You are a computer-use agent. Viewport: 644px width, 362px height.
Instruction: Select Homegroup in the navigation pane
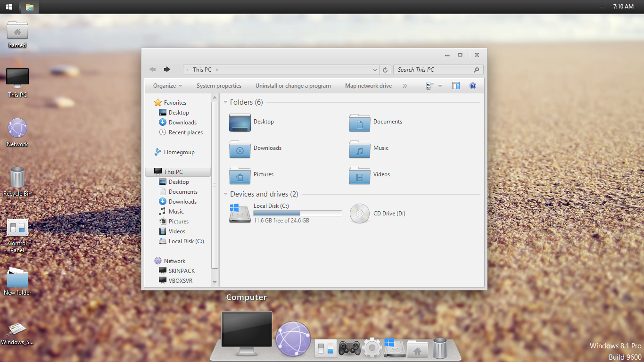pyautogui.click(x=179, y=152)
